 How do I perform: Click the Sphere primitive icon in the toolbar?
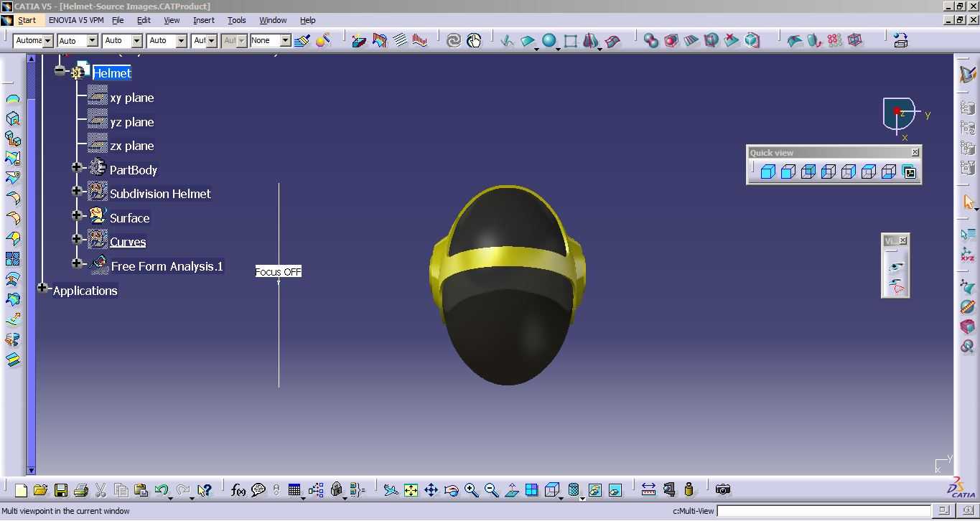549,41
